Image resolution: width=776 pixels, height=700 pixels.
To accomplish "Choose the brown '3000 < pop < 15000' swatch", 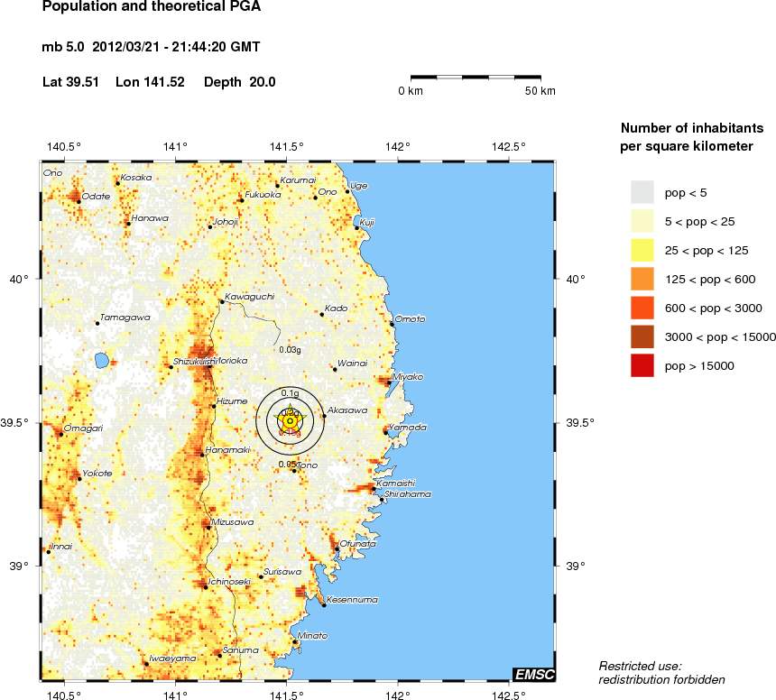I will click(642, 336).
